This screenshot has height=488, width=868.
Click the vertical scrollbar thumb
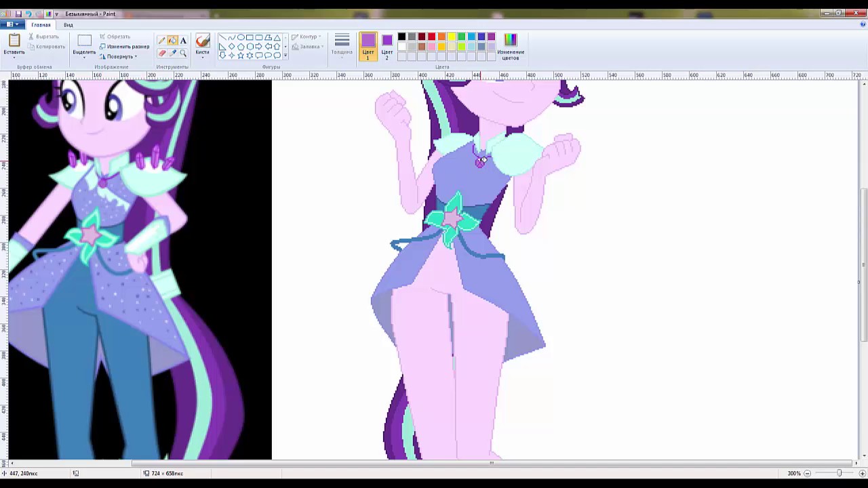click(x=863, y=264)
